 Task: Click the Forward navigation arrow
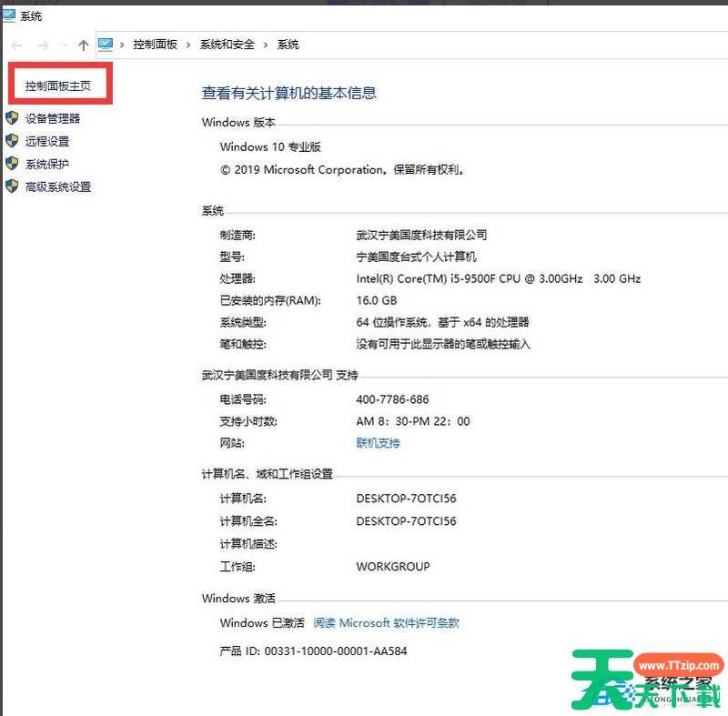click(x=43, y=45)
